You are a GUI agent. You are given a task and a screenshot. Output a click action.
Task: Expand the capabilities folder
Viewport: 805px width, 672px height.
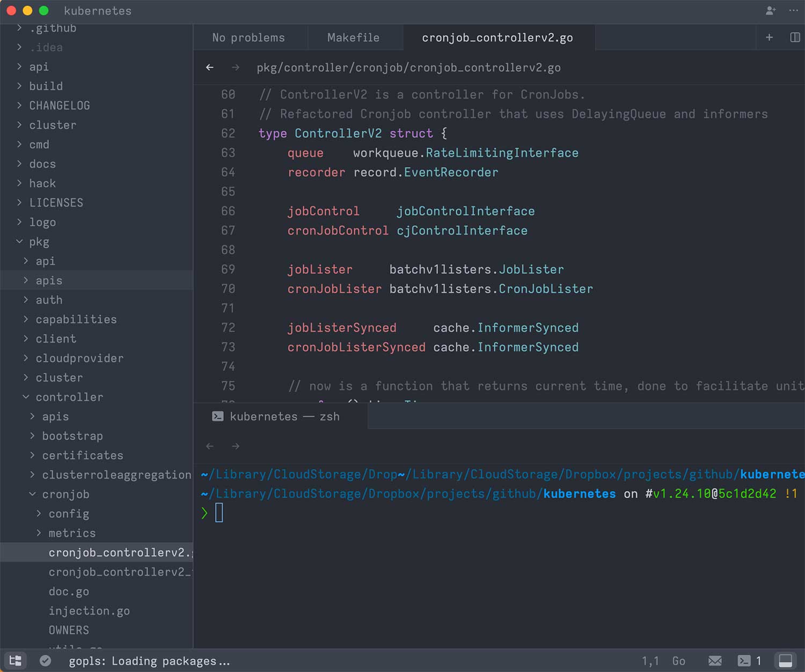tap(97, 319)
